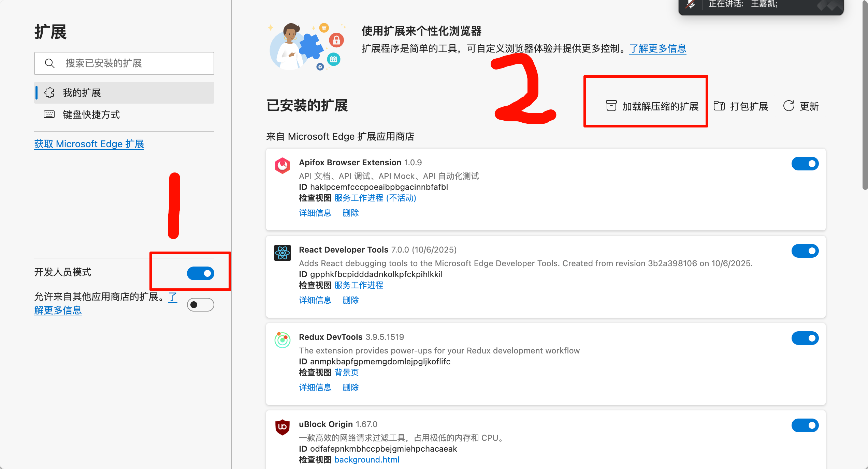The image size is (868, 469).
Task: Click the Apifox Browser Extension title
Action: [350, 163]
